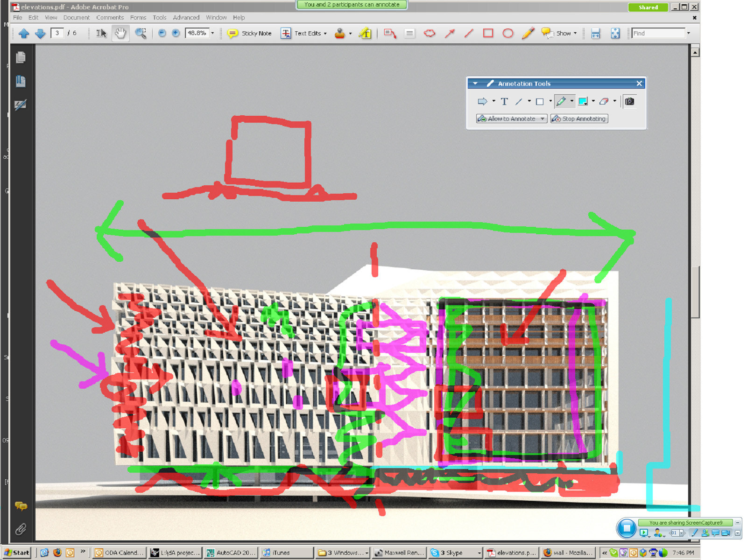Open eraser options dropdown arrow
The image size is (747, 560).
(615, 101)
